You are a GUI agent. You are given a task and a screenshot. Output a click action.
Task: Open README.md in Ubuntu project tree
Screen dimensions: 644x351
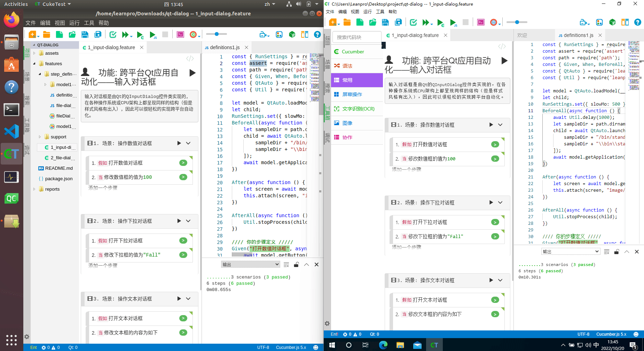59,168
